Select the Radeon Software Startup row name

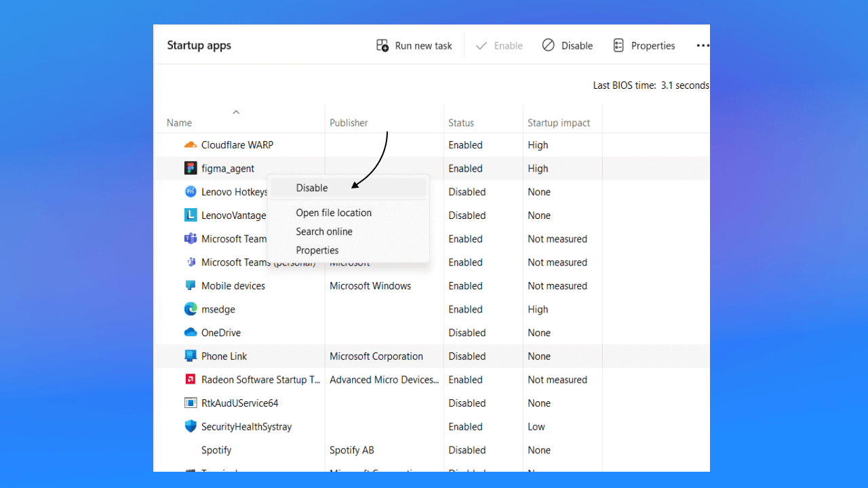point(261,380)
